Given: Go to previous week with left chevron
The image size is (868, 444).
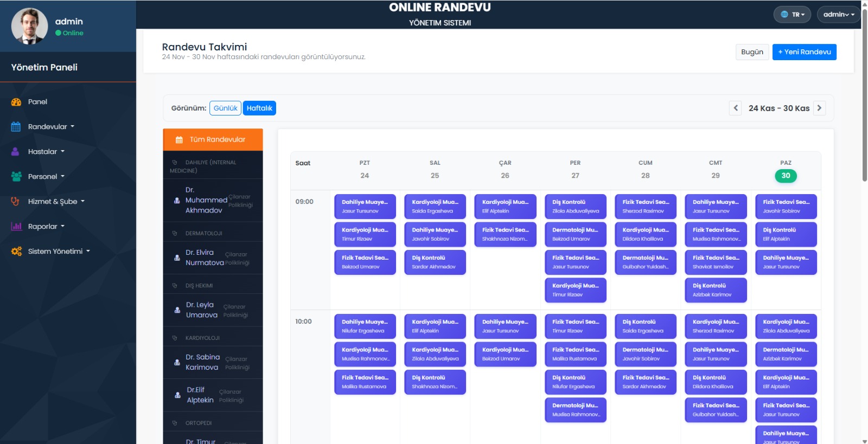Looking at the screenshot, I should 736,108.
